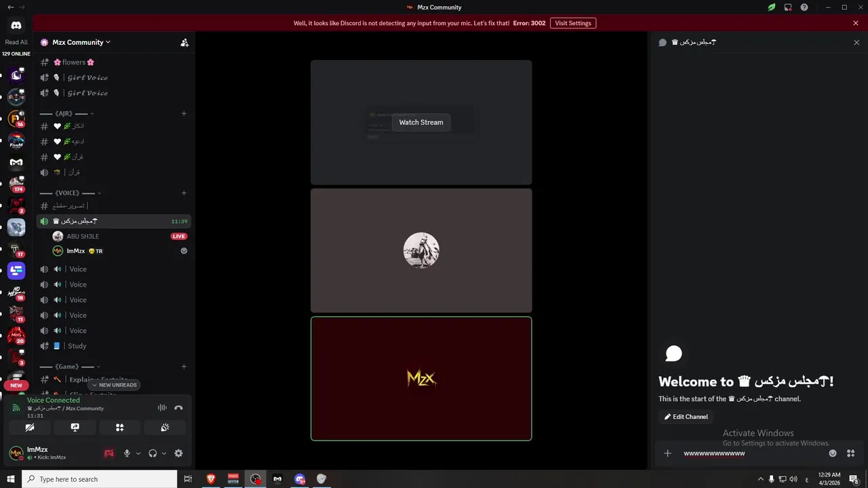Click the 11:39 timer on voice channel
Image resolution: width=868 pixels, height=488 pixels.
pos(179,222)
